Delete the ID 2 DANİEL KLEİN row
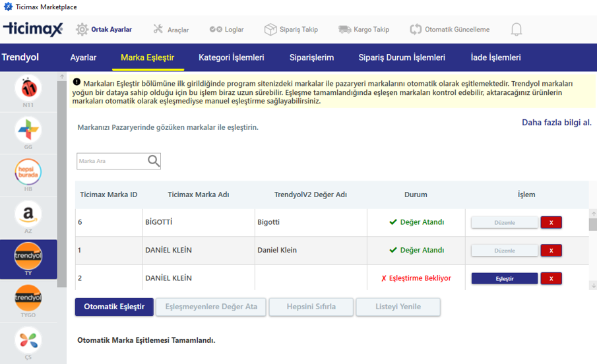 coord(551,279)
